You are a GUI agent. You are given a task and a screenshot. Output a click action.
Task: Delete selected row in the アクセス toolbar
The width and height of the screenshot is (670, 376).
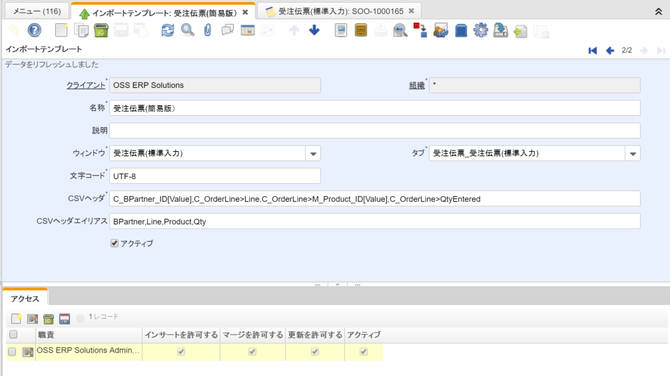48,318
